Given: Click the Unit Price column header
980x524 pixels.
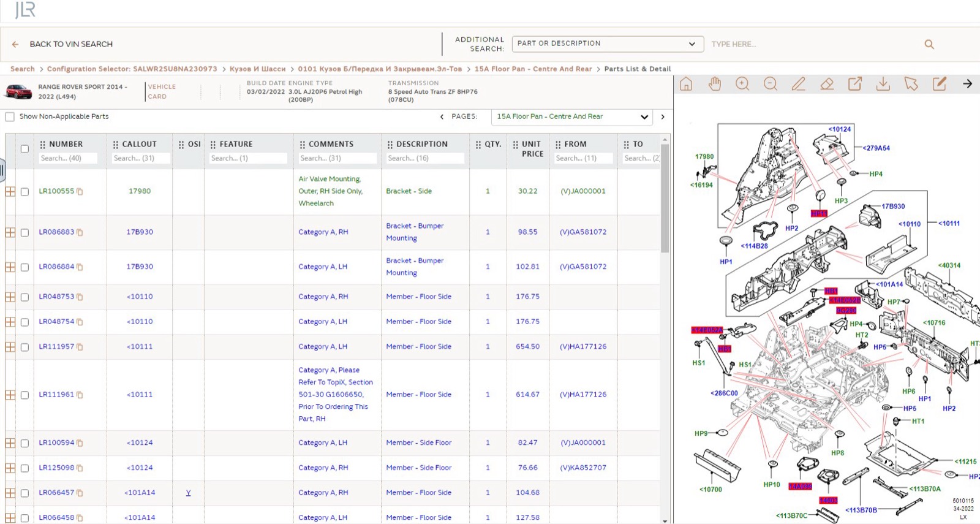Looking at the screenshot, I should click(x=532, y=149).
